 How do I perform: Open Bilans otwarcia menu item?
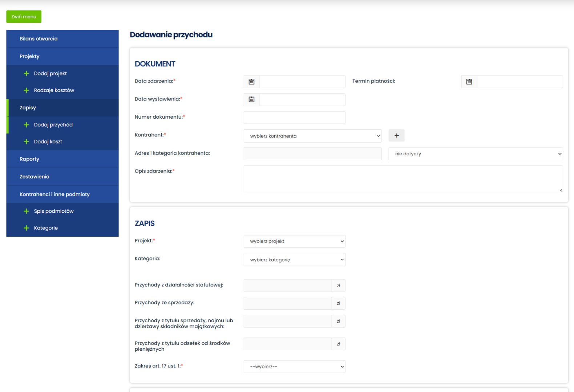point(62,39)
